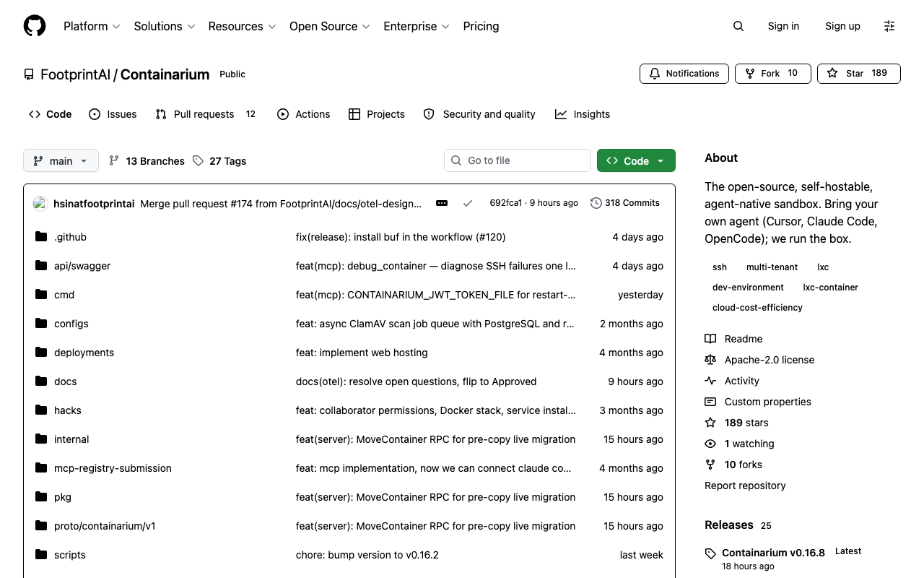This screenshot has height=578, width=924.
Task: Expand the Enterprise menu
Action: tap(417, 26)
